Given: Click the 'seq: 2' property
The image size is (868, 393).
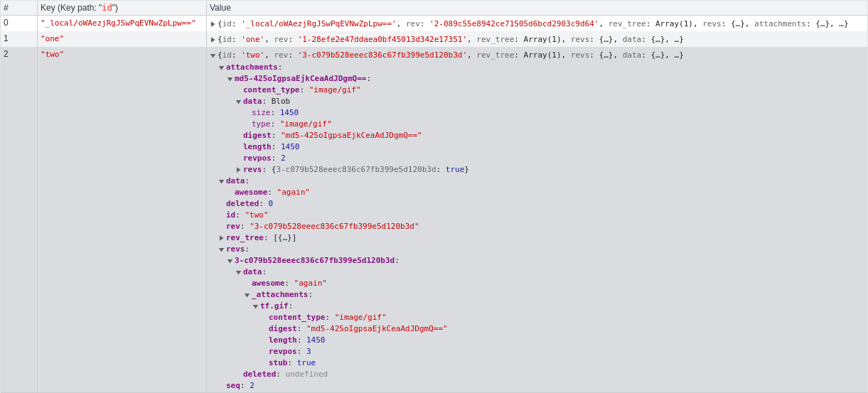Looking at the screenshot, I should tap(240, 386).
